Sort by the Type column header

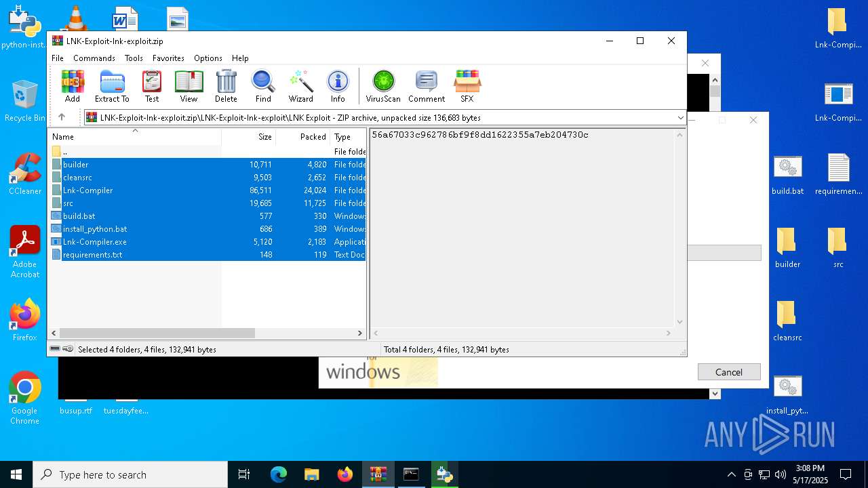[348, 137]
